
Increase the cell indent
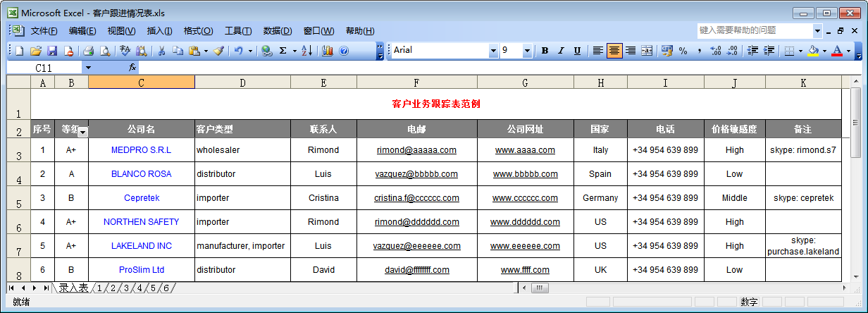pos(769,51)
